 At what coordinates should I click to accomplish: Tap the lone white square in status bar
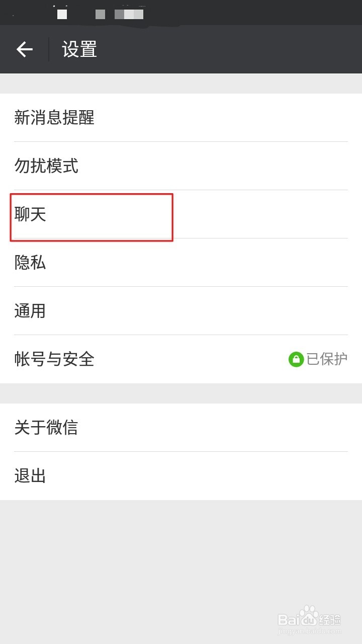[62, 14]
